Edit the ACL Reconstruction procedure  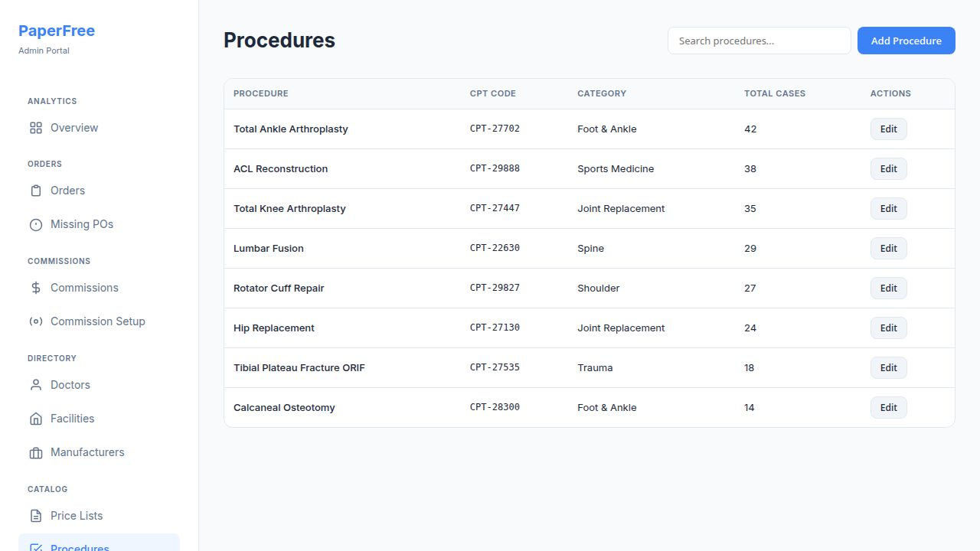(x=888, y=168)
